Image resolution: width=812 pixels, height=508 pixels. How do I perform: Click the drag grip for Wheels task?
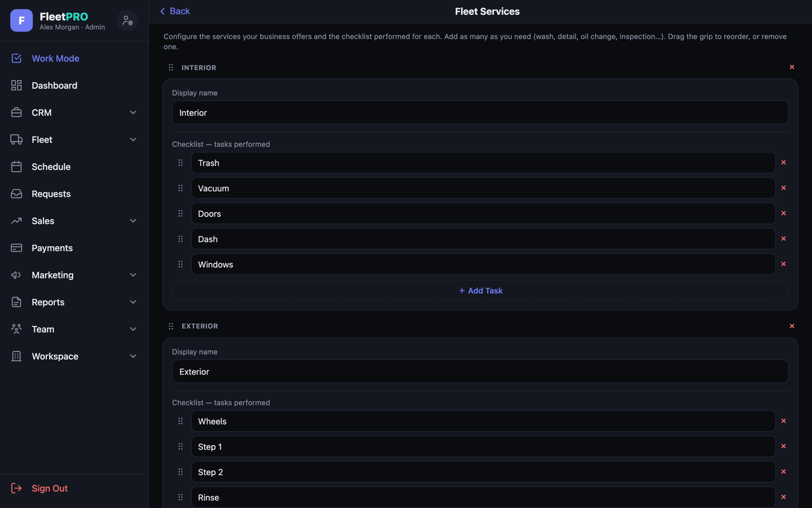(180, 421)
